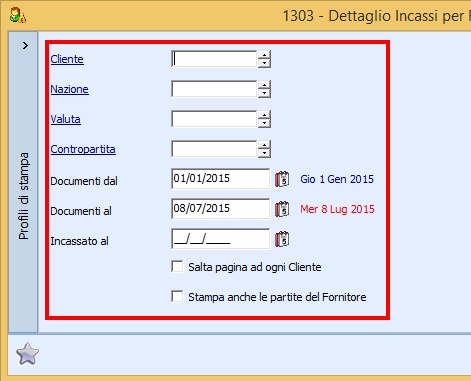Viewport: 471px width, 381px height.
Task: Click down arrow on Contropartita spinner
Action: point(264,153)
